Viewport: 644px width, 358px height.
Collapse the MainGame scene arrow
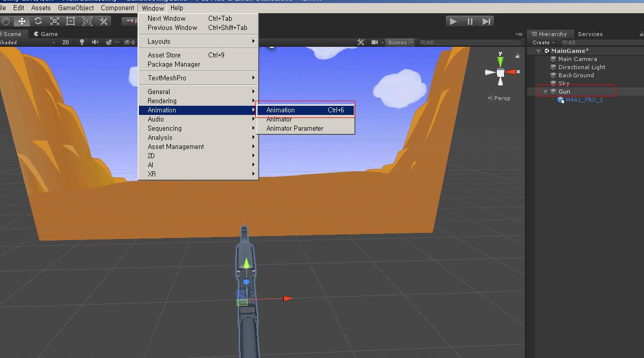tap(539, 51)
